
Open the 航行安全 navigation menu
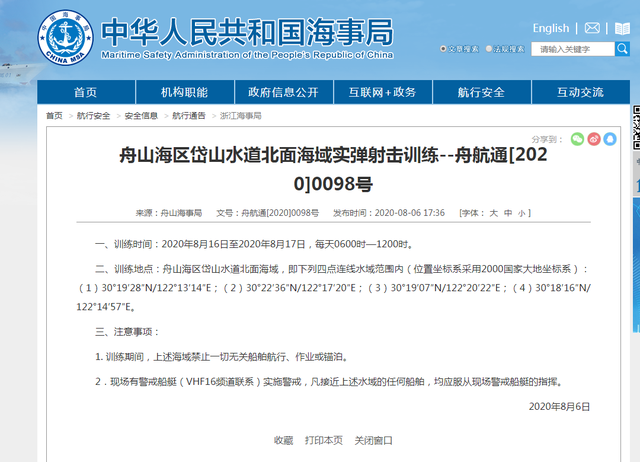482,92
